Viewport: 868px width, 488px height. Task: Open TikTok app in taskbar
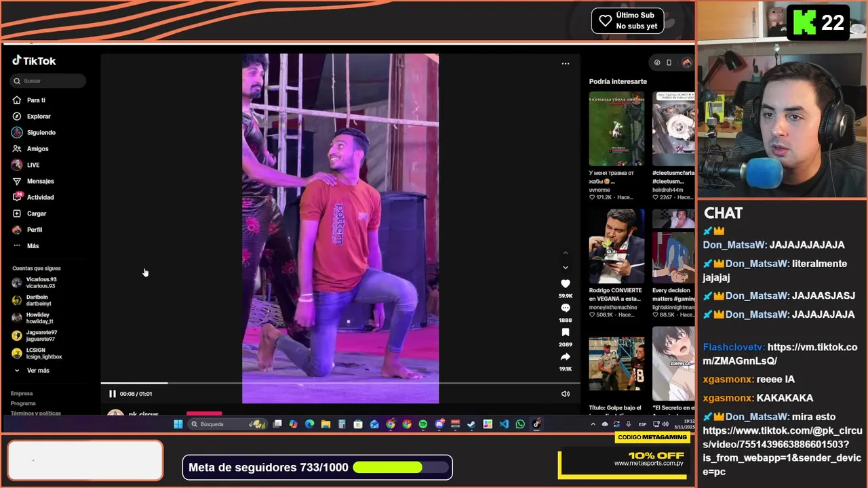click(536, 424)
